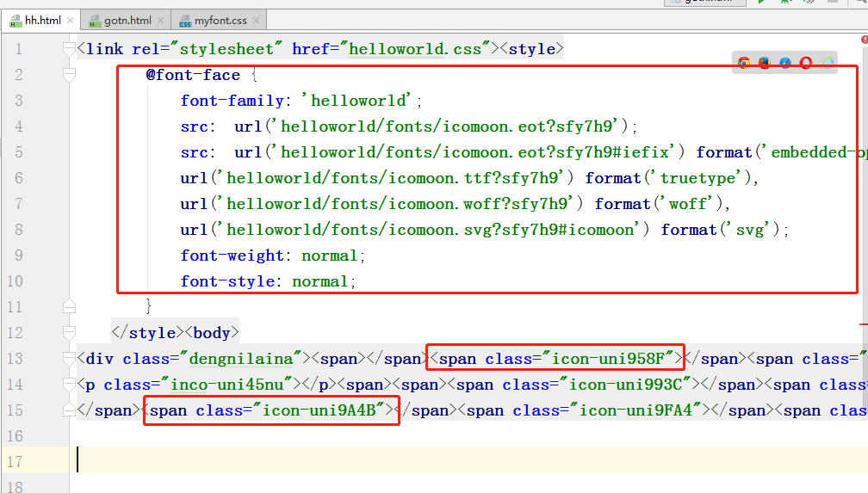Toggle the fold marker at line 12
Image resolution: width=868 pixels, height=493 pixels.
[69, 333]
